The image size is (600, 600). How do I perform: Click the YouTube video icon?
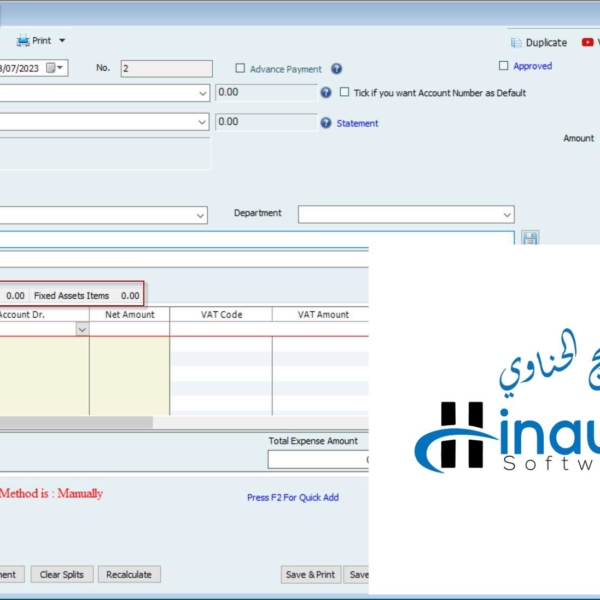(587, 42)
